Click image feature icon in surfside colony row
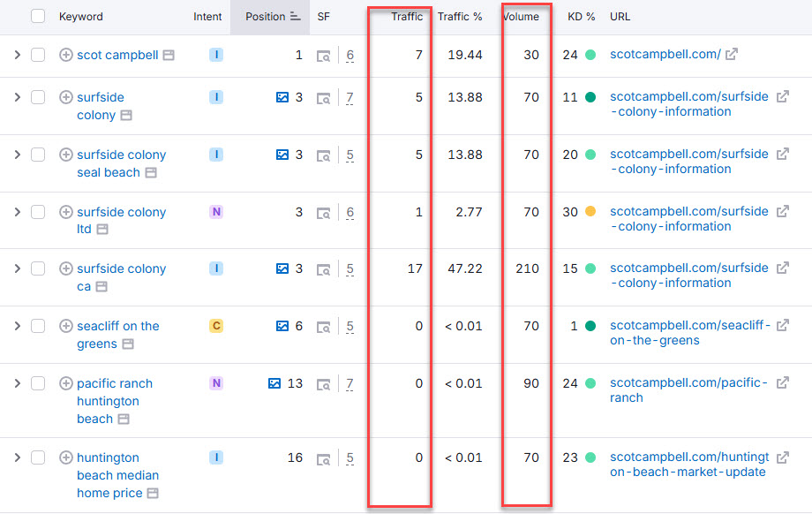812x514 pixels. coord(282,97)
